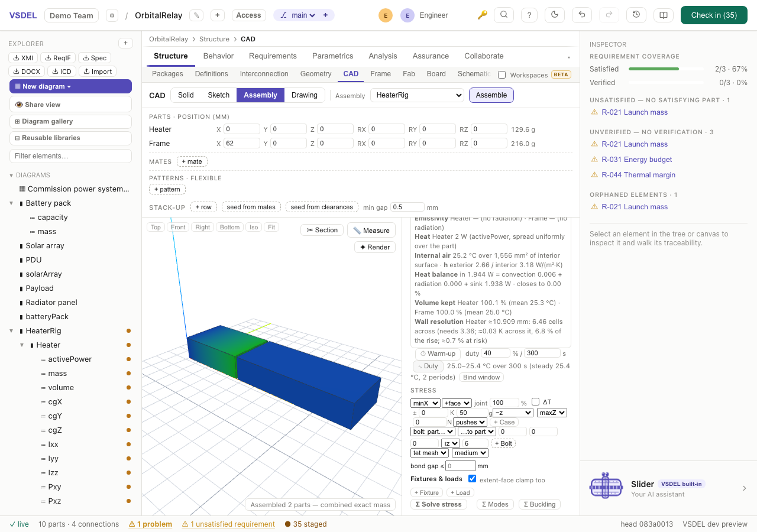Open the HeaterRig assembly dropdown

[417, 95]
